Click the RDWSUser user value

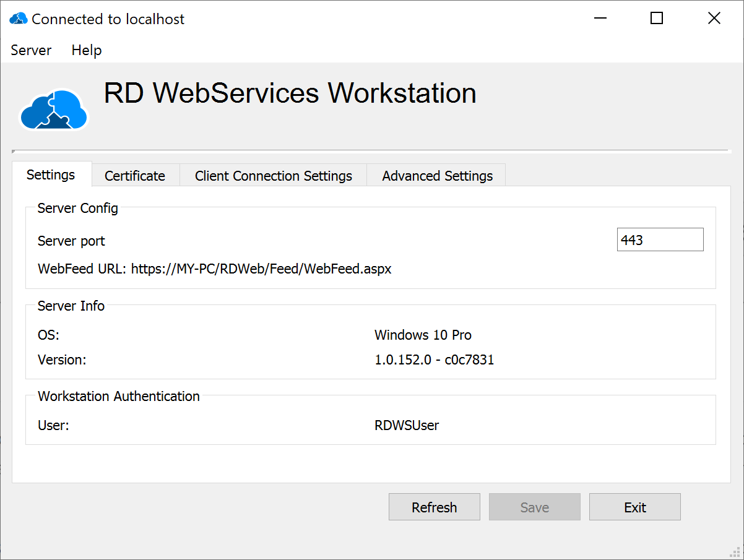(407, 425)
